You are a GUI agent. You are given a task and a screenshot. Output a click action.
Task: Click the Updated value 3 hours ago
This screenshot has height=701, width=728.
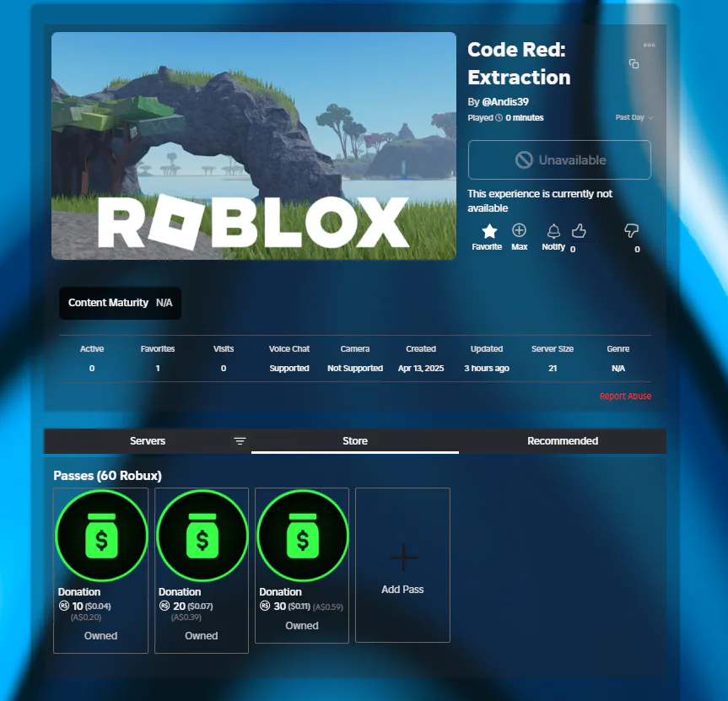tap(487, 368)
